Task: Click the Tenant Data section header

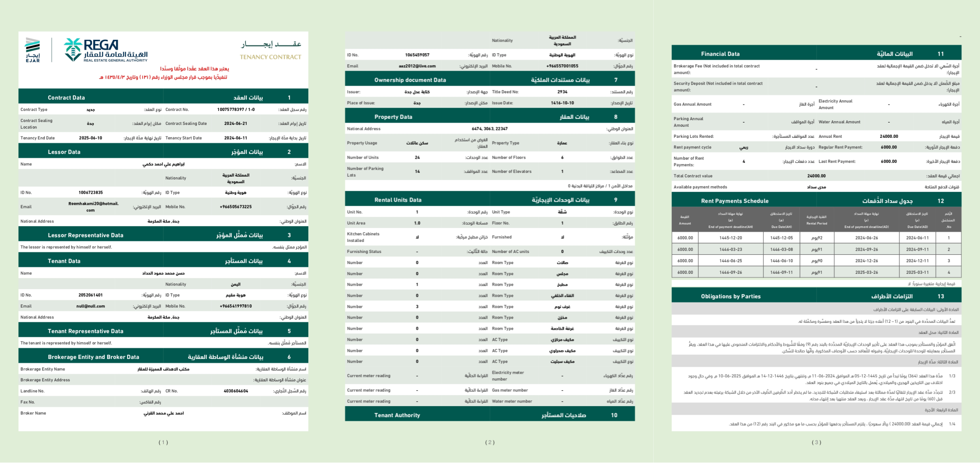Action: 64,261
